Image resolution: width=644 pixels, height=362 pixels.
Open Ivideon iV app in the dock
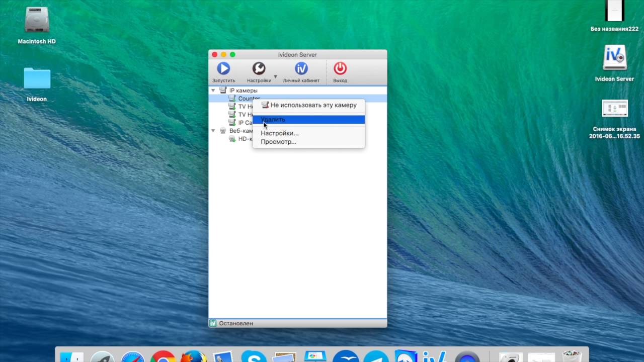coord(434,356)
